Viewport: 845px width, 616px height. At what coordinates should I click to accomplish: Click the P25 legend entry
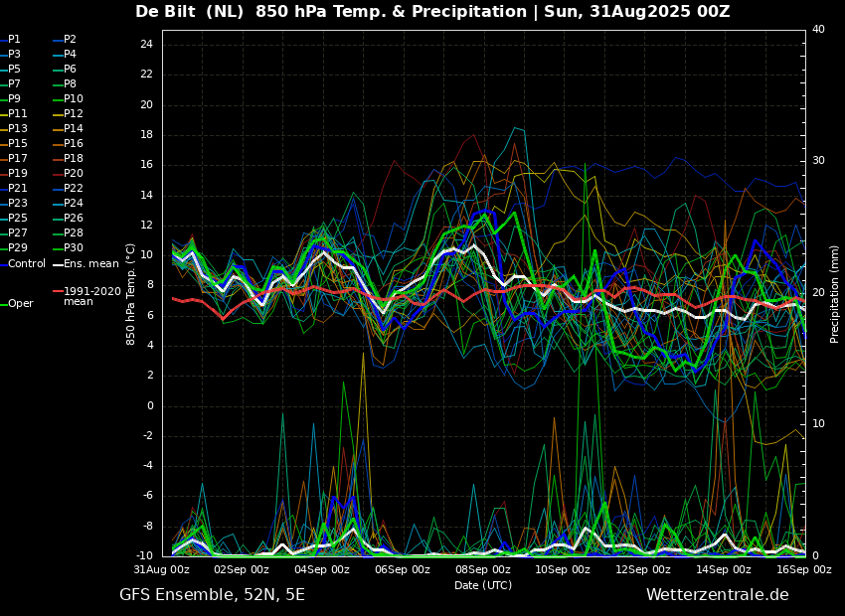(18, 219)
